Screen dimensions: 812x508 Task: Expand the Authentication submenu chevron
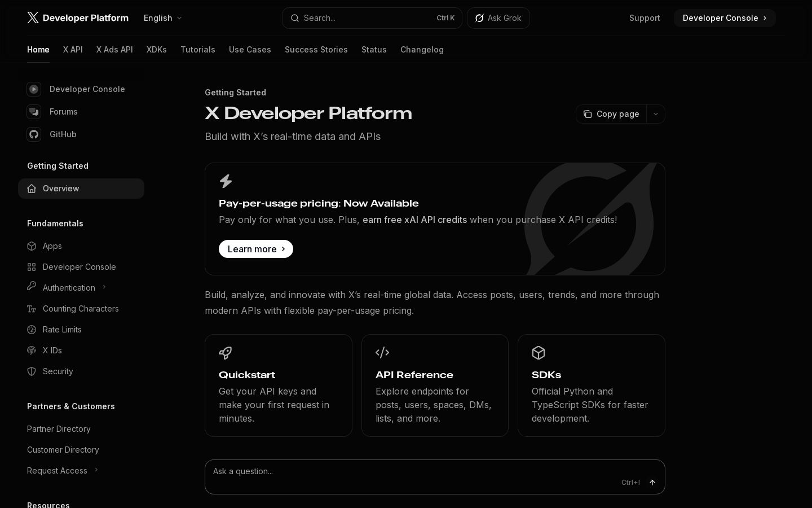(x=104, y=287)
